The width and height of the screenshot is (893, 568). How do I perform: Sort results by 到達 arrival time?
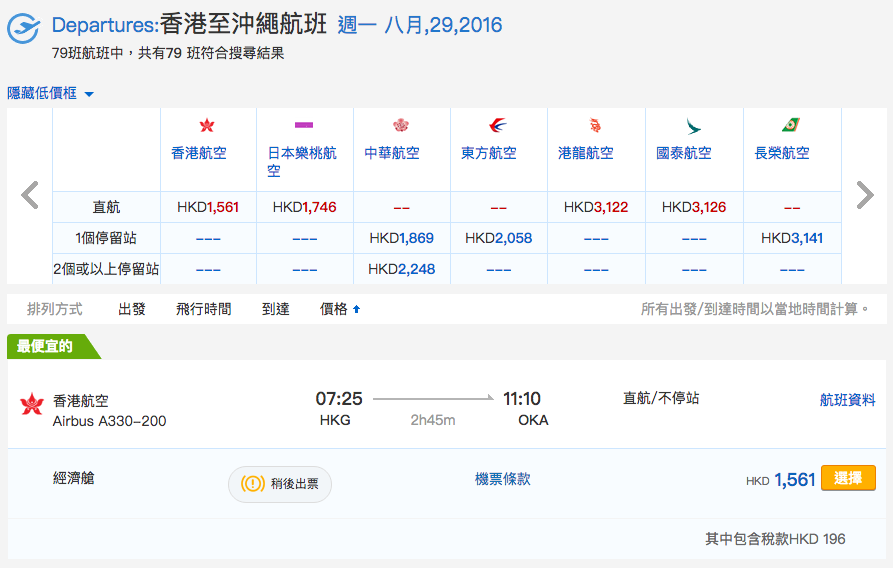pos(276,309)
